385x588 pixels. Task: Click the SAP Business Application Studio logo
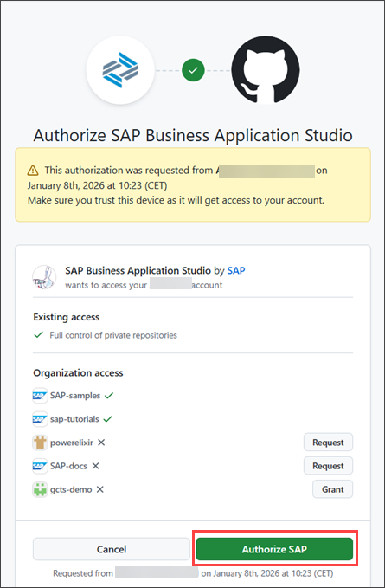[120, 70]
